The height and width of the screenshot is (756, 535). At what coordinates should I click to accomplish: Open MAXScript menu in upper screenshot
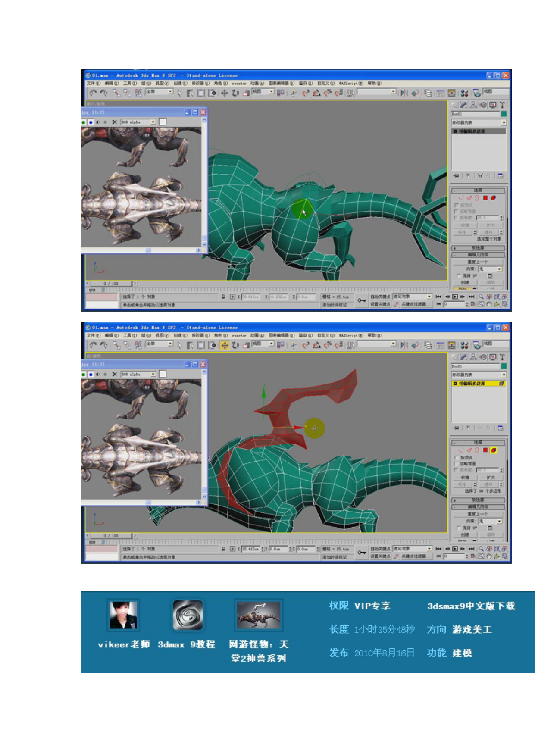coord(351,83)
